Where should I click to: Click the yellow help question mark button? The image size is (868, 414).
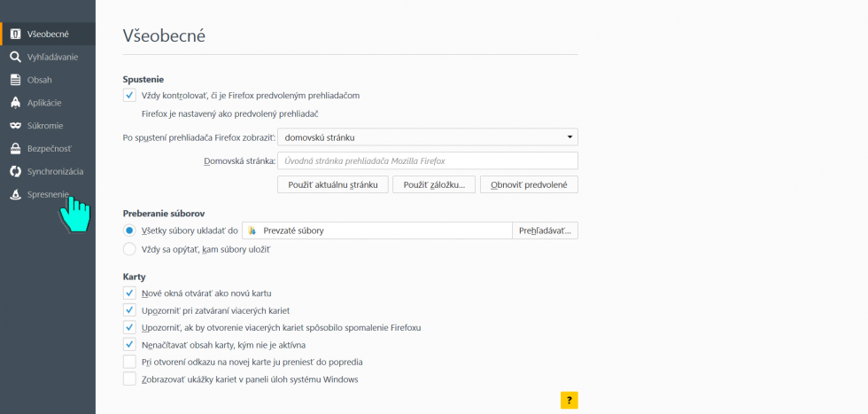pyautogui.click(x=569, y=400)
